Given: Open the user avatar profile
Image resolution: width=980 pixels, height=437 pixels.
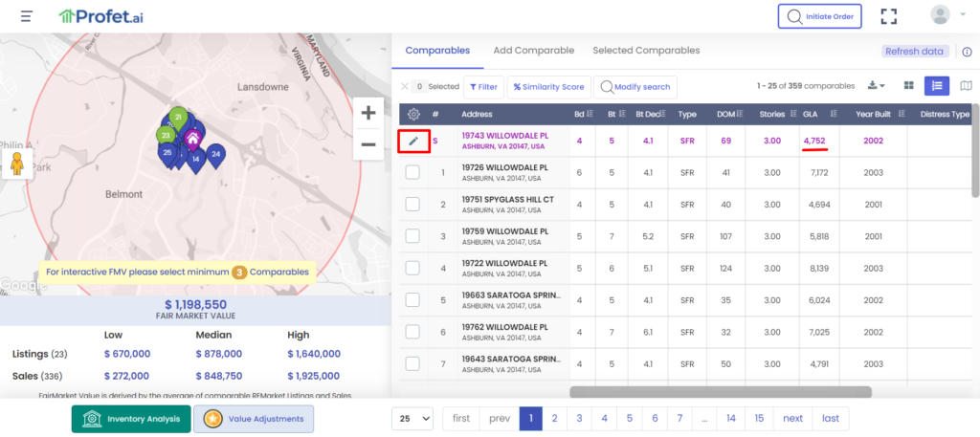Looking at the screenshot, I should click(940, 14).
